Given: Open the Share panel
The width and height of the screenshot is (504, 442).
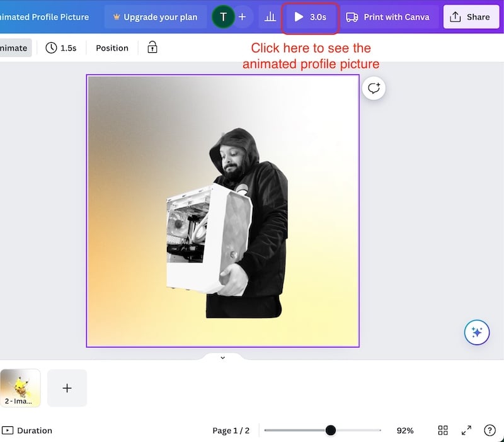Looking at the screenshot, I should pyautogui.click(x=471, y=17).
